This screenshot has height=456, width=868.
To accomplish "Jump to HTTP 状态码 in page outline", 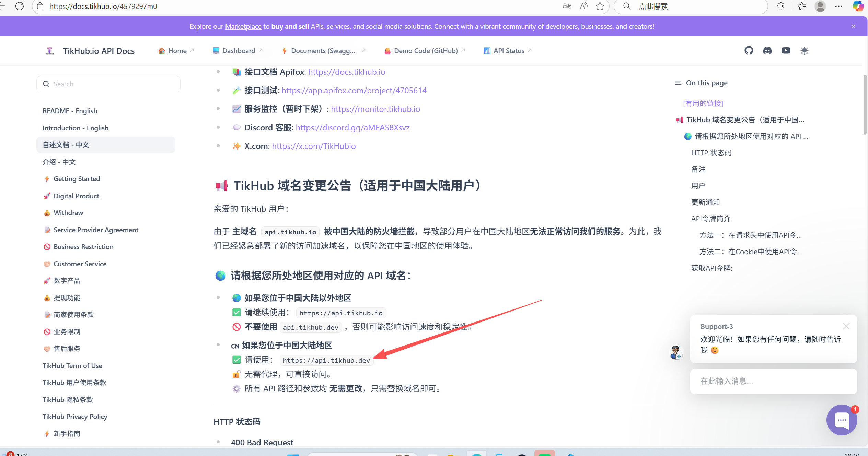I will pyautogui.click(x=711, y=153).
